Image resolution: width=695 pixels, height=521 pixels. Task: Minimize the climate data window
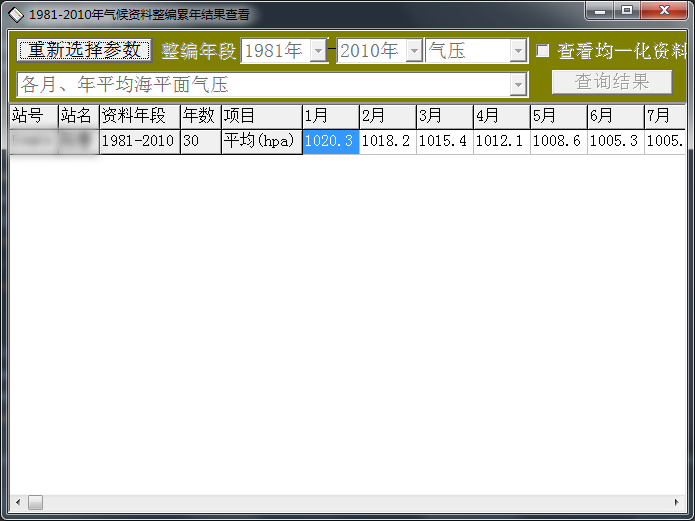(x=600, y=11)
